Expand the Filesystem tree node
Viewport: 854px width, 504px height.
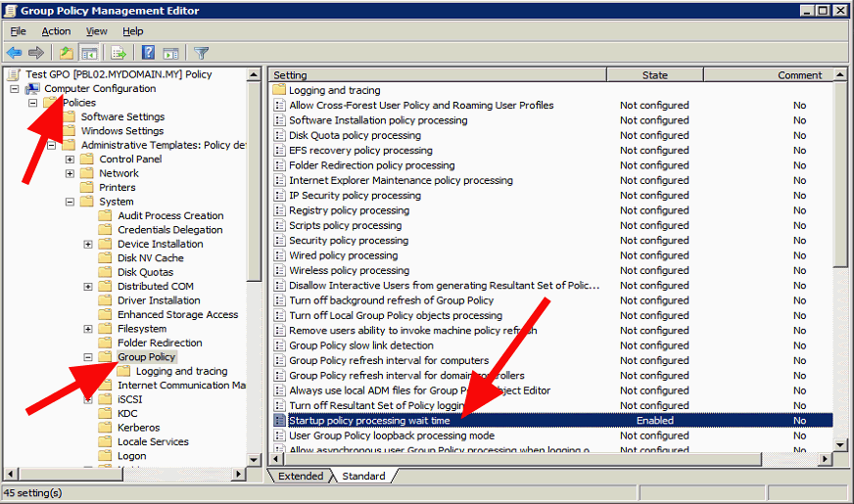click(89, 330)
